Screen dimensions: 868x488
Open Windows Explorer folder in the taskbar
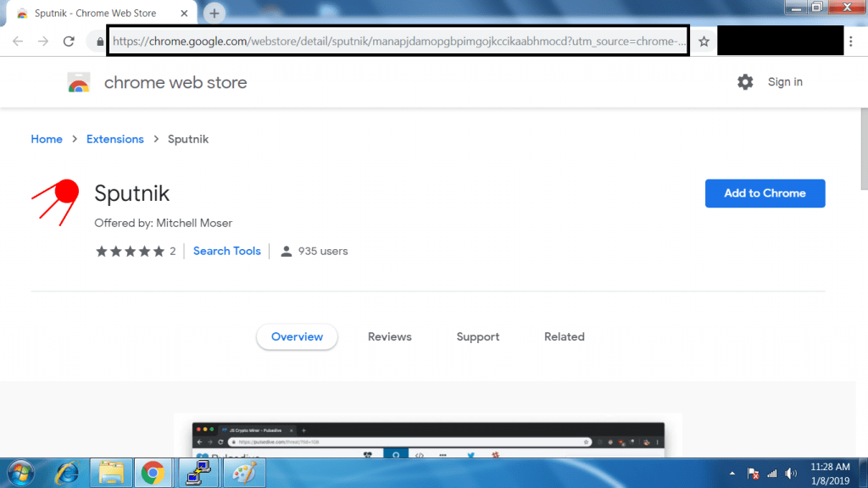tap(111, 473)
